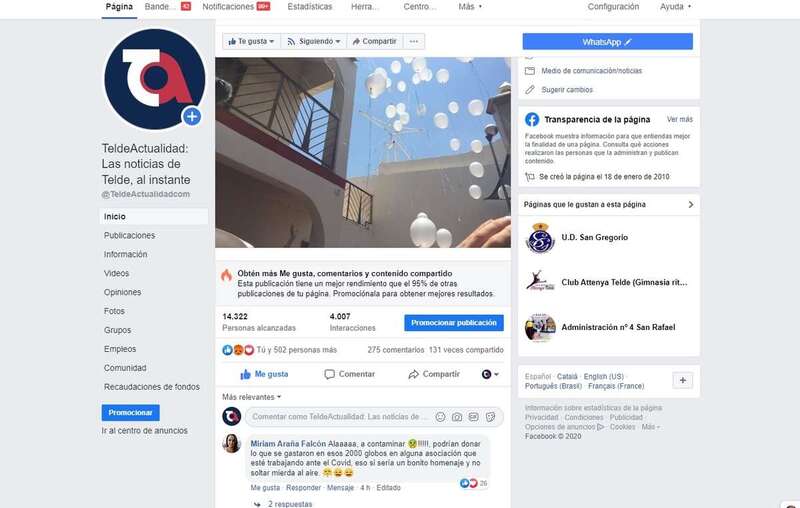
Task: Click the comment input field
Action: click(x=340, y=417)
